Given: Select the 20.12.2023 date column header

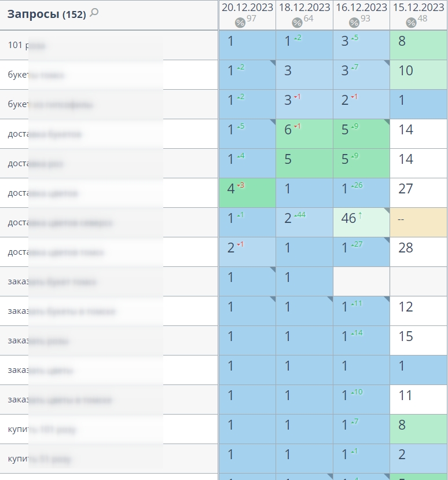Looking at the screenshot, I should pyautogui.click(x=247, y=8).
